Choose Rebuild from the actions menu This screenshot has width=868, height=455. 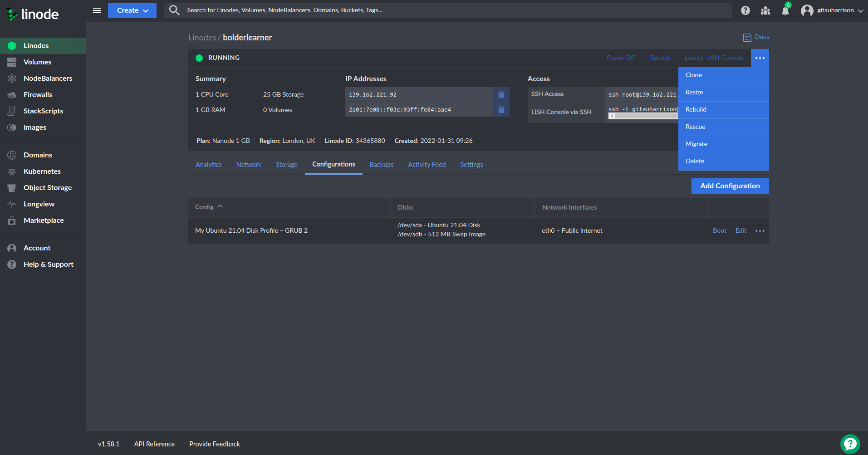click(724, 110)
